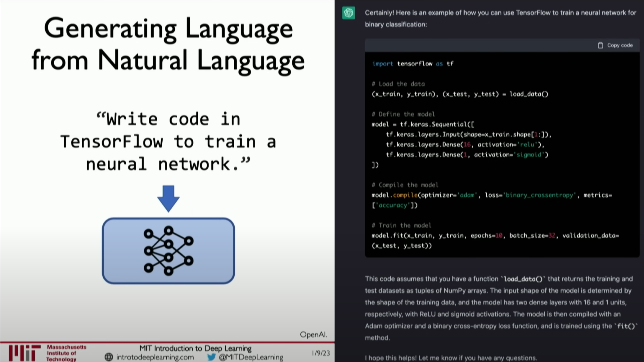Click the model.compile line
Image resolution: width=644 pixels, height=362 pixels.
[x=492, y=195]
